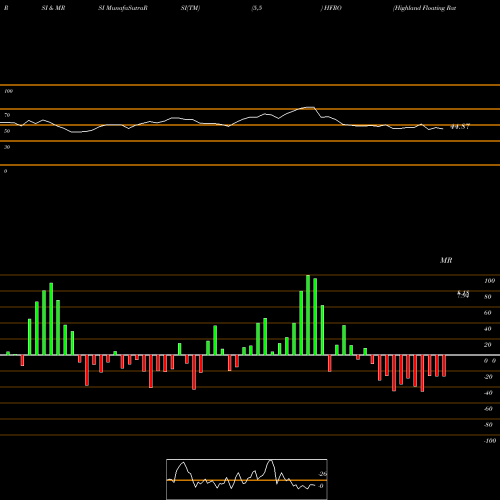
Task: Click the MR axis label '-100'
Action: [x=490, y=441]
